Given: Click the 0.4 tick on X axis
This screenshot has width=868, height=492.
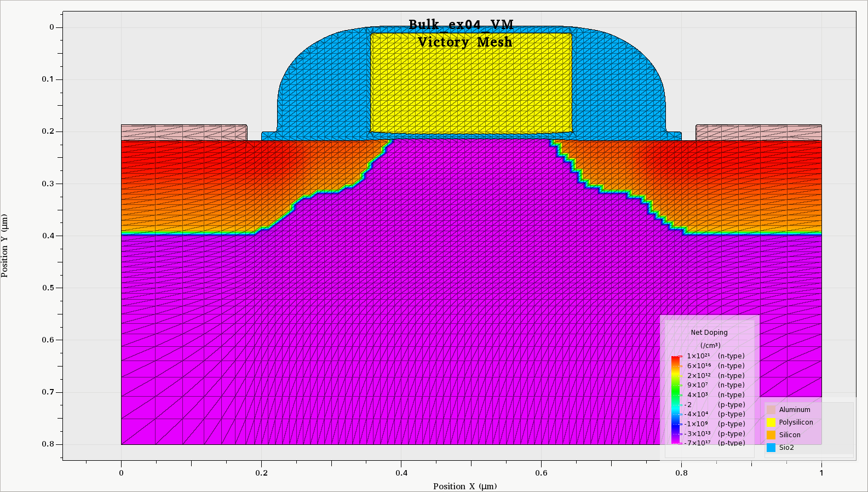Looking at the screenshot, I should coord(401,473).
